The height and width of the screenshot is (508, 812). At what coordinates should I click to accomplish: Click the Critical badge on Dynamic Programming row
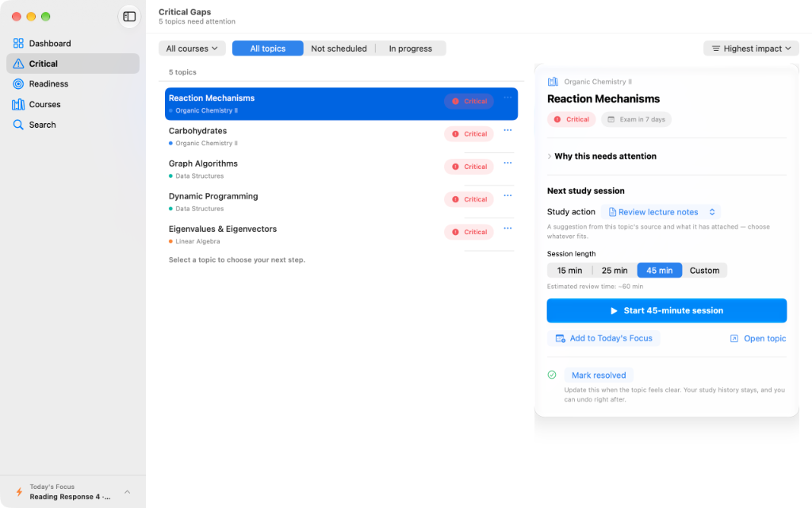tap(469, 199)
